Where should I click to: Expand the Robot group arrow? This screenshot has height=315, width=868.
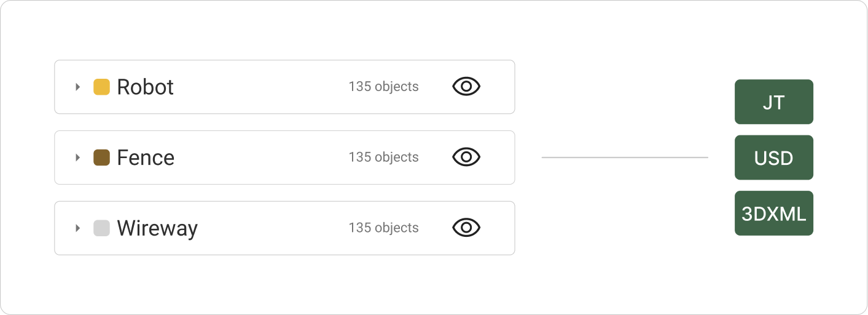pyautogui.click(x=77, y=87)
